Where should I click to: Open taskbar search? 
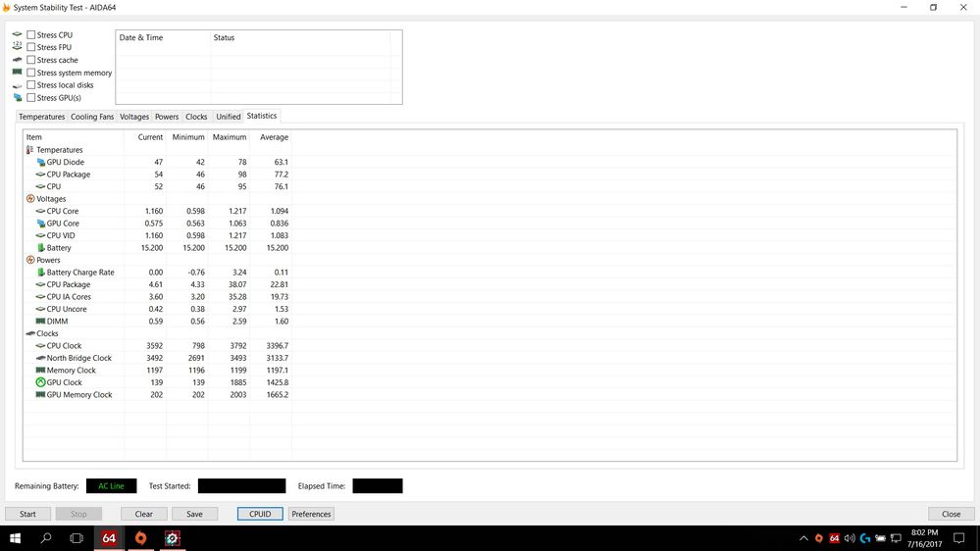(46, 538)
